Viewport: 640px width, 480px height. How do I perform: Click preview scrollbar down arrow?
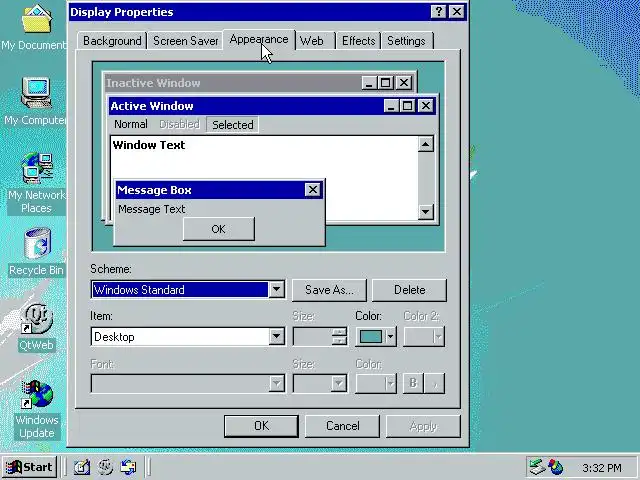pos(425,211)
